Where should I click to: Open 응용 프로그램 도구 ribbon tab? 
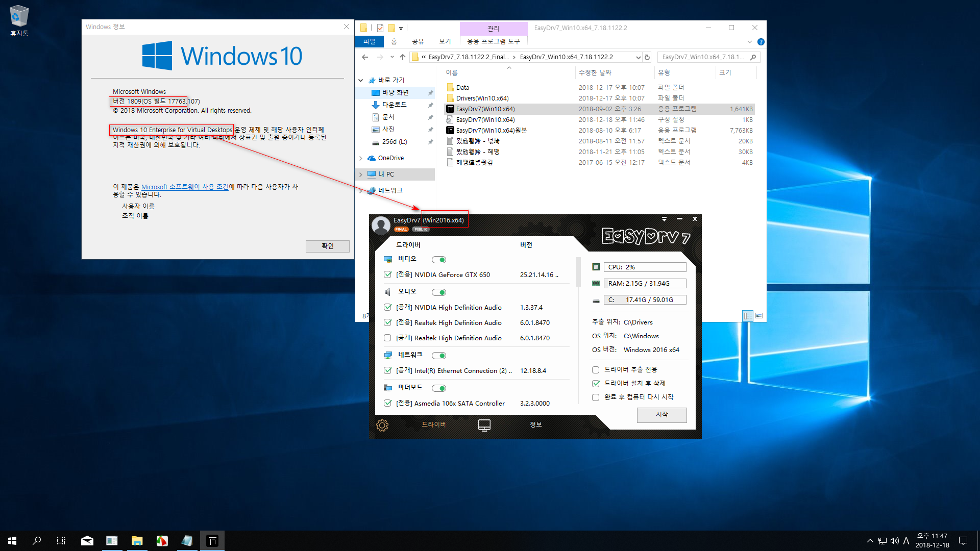click(x=494, y=41)
